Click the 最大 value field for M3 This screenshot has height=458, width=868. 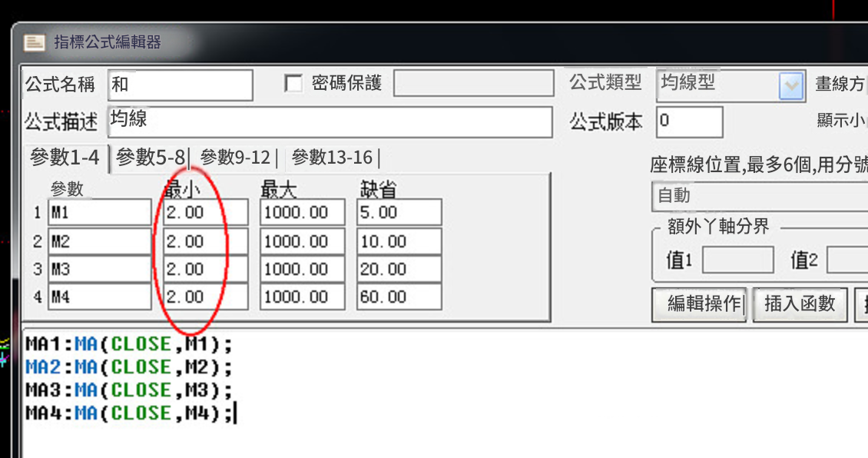(302, 269)
